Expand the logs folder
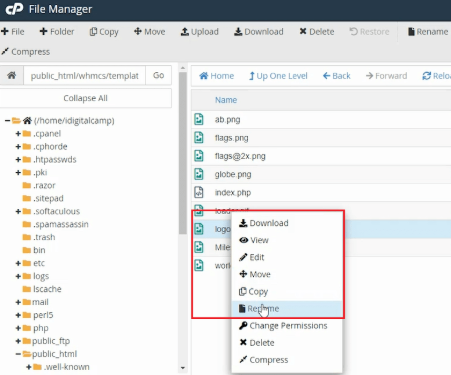This screenshot has height=375, width=451. 18,276
